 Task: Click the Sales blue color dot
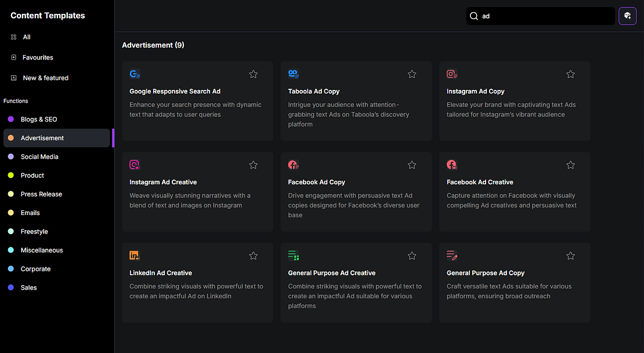pos(11,288)
